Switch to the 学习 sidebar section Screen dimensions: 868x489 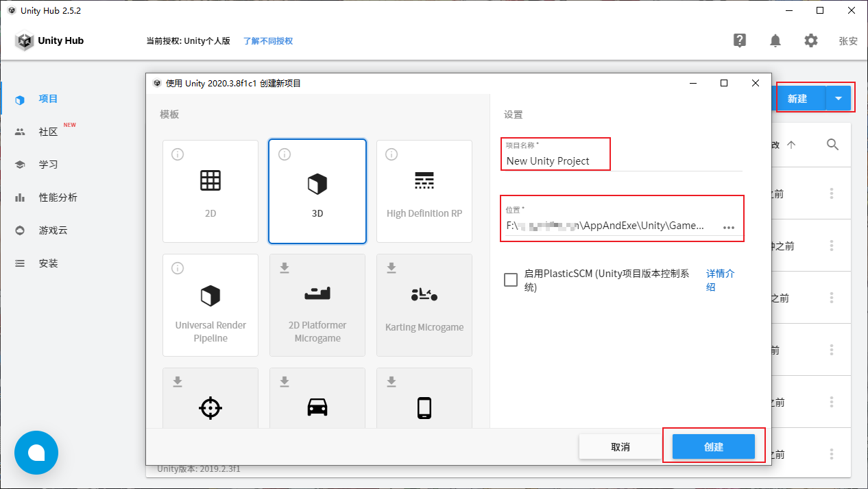click(x=48, y=164)
